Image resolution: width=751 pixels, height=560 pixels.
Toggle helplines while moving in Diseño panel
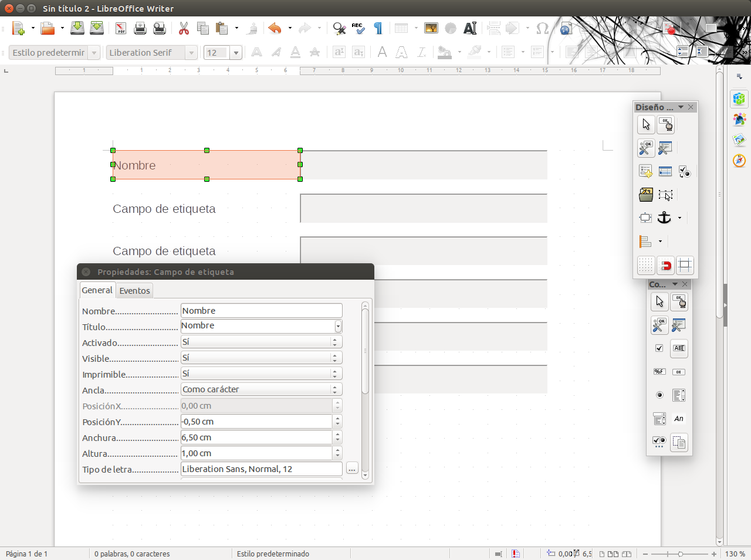684,265
